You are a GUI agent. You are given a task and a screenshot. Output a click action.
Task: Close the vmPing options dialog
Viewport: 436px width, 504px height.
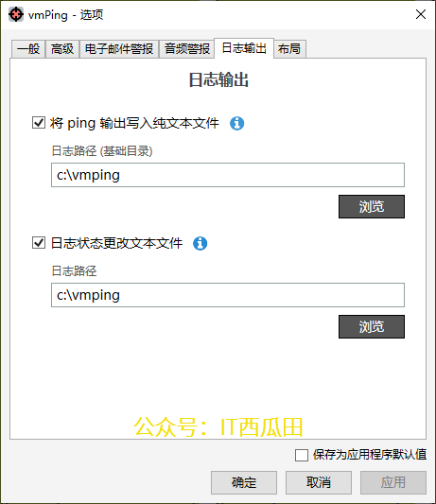click(x=421, y=14)
